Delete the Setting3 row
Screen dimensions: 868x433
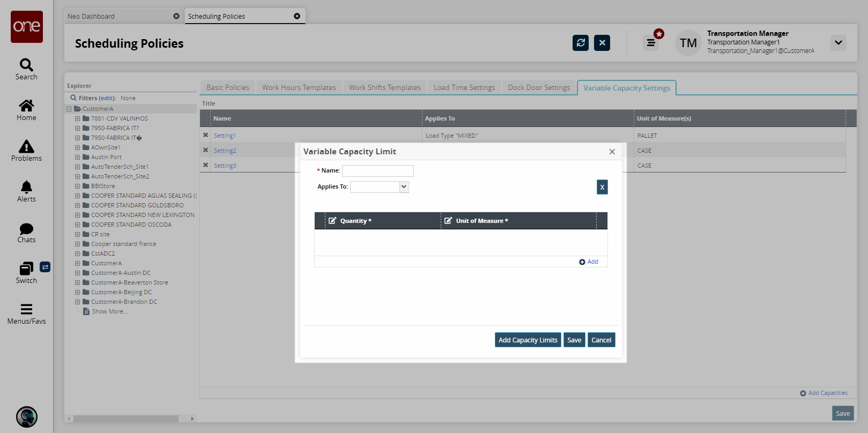click(205, 165)
